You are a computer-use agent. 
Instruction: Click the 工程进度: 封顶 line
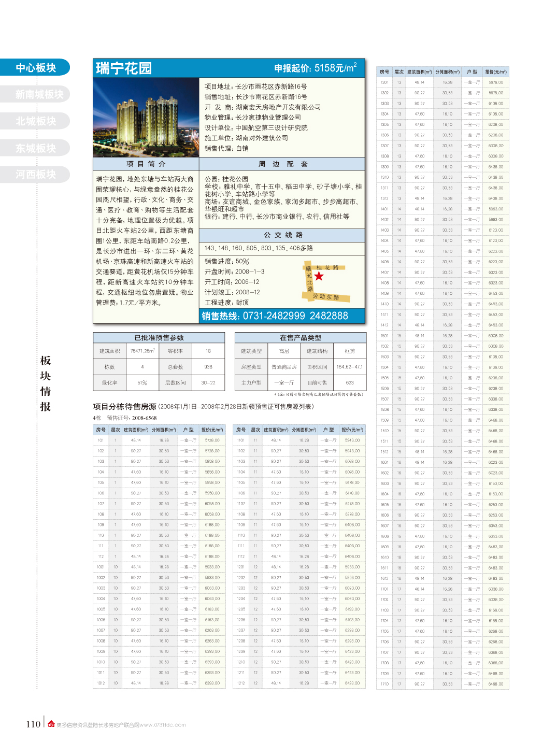226,303
